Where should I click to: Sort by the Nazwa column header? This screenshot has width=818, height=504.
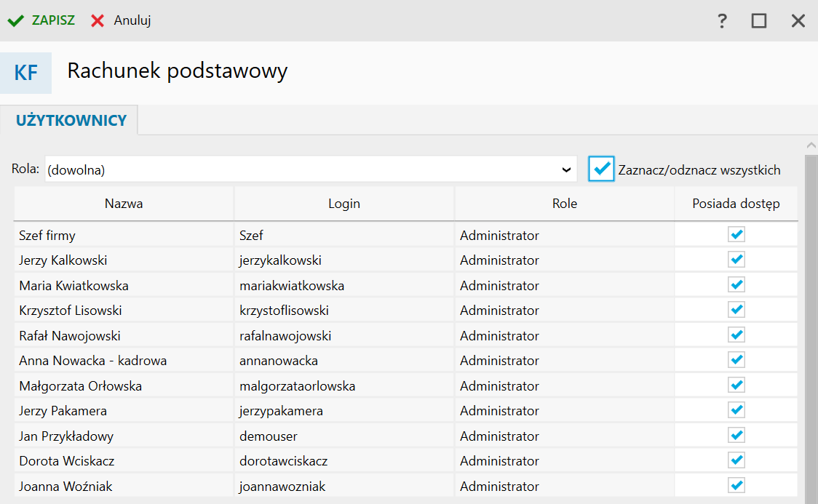point(124,204)
